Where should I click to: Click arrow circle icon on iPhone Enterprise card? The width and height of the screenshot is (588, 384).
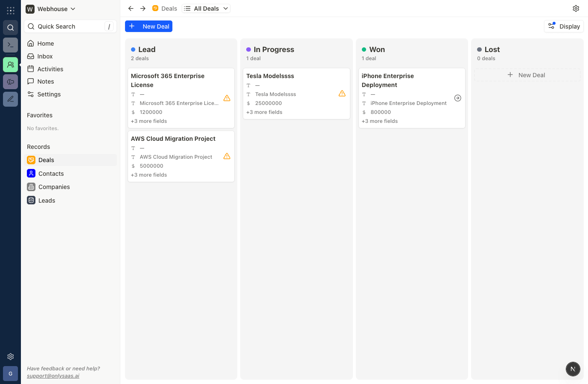click(458, 98)
